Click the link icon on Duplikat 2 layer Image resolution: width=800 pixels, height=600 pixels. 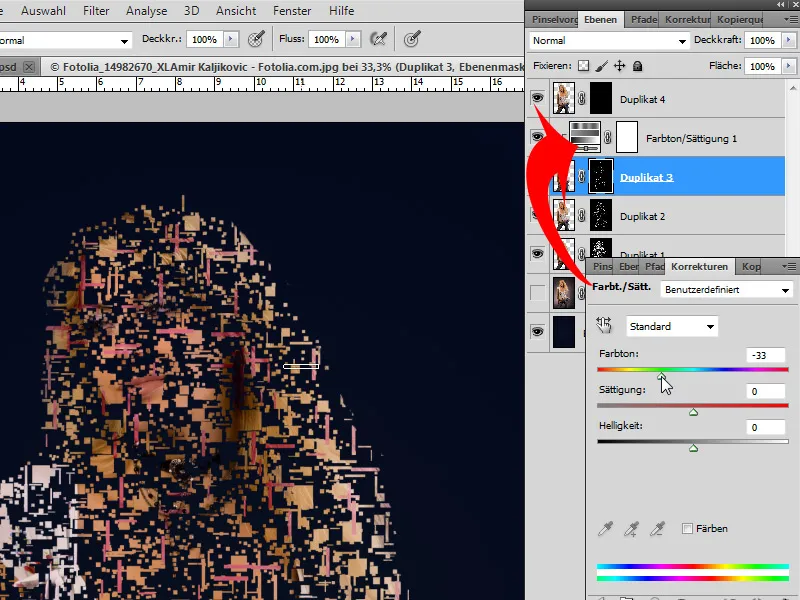(582, 215)
